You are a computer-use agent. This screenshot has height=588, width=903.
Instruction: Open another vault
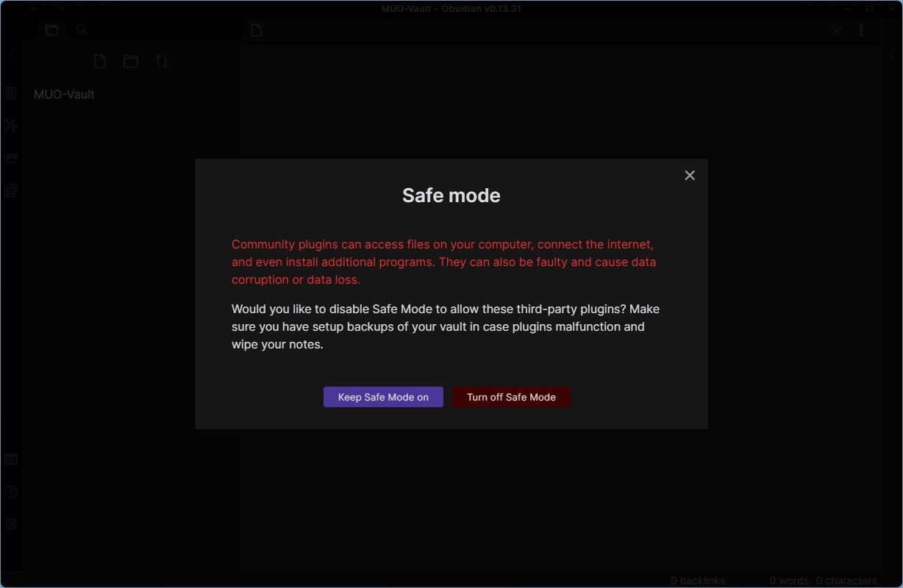(10, 459)
